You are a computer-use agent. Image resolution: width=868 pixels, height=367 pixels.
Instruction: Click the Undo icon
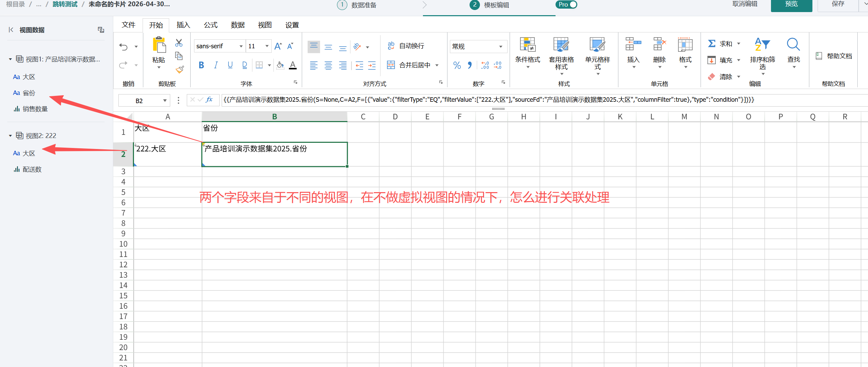tap(124, 47)
